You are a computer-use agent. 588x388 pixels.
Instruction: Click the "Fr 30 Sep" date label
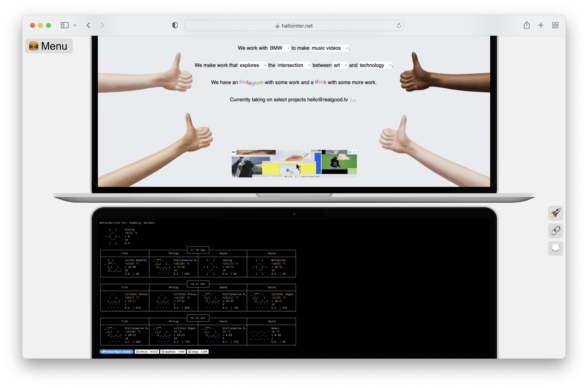pos(198,250)
